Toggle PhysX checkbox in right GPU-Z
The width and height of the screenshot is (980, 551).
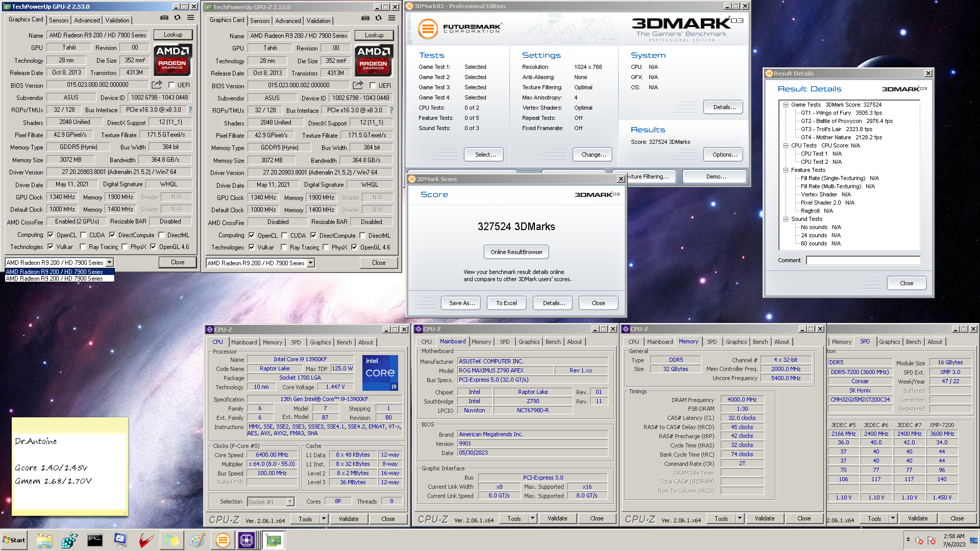(x=326, y=247)
